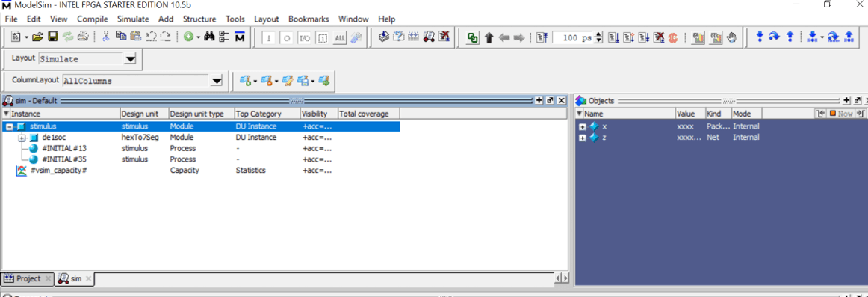Toggle the 'I/O' inout filter button

click(305, 38)
